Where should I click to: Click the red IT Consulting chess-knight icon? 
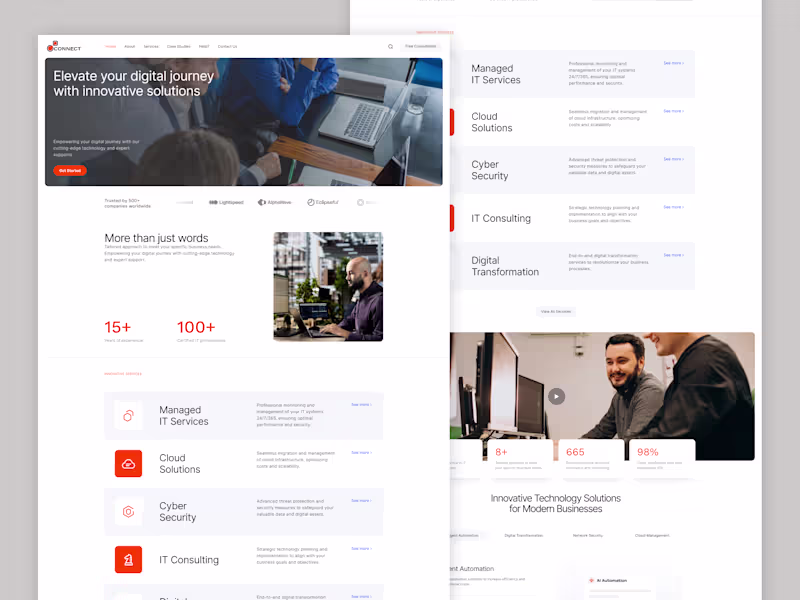129,560
